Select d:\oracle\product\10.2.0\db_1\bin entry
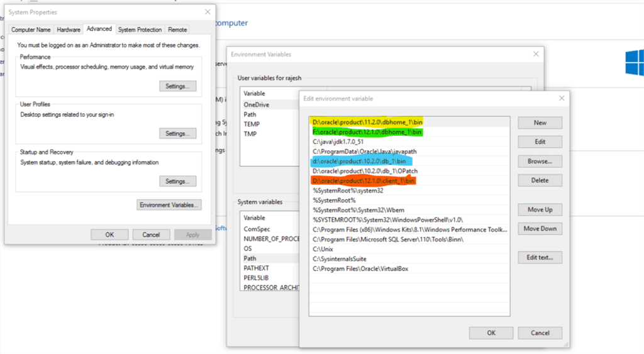 coord(409,162)
